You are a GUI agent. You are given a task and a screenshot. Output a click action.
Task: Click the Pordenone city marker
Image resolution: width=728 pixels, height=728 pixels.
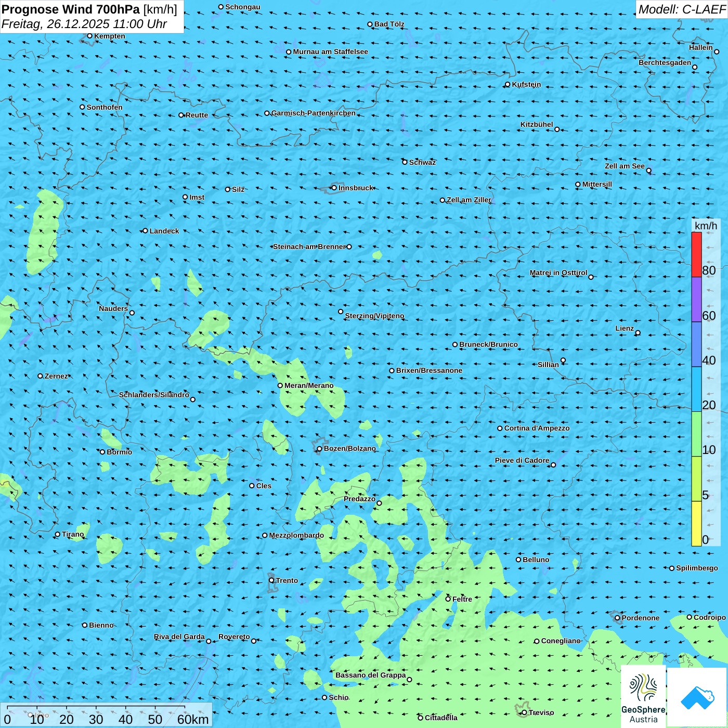pos(617,618)
